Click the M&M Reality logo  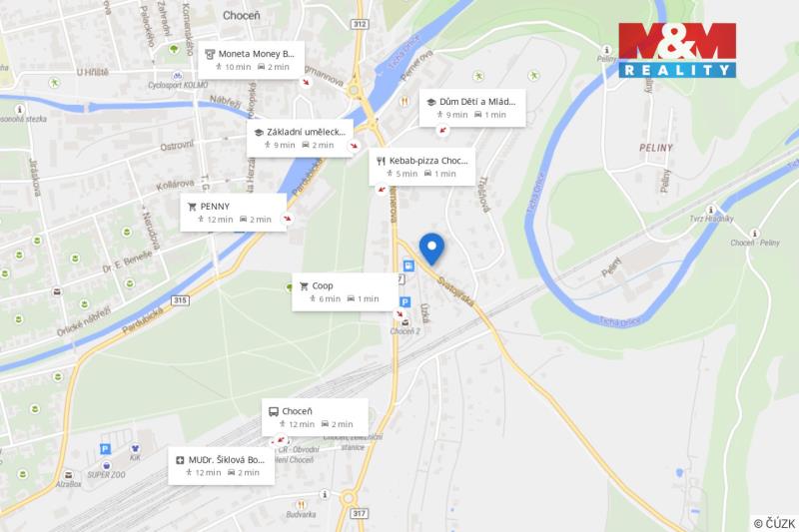point(677,50)
